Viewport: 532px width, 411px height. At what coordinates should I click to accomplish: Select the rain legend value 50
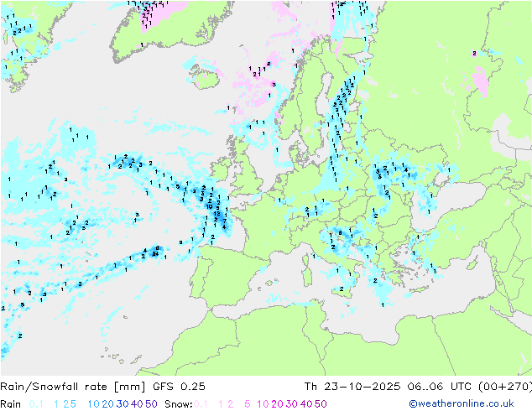[x=151, y=404]
